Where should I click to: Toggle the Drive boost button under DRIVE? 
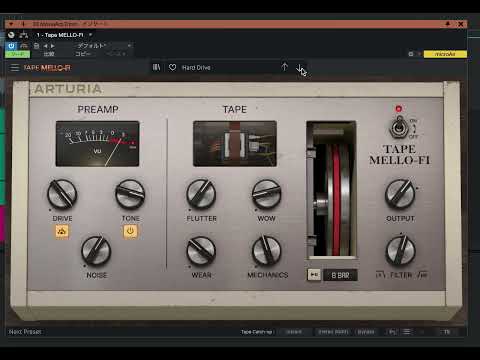click(x=62, y=231)
